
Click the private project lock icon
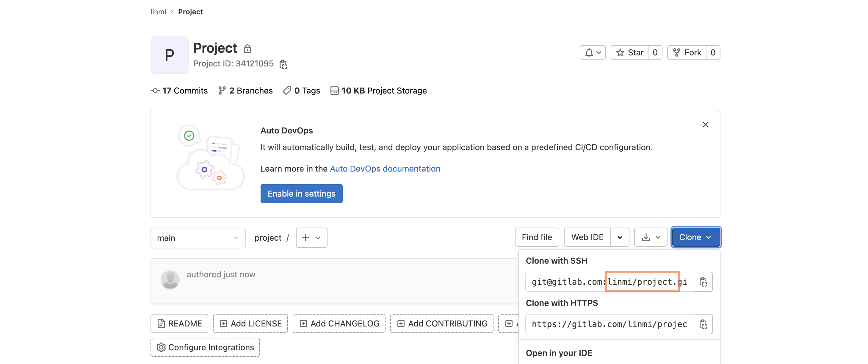pyautogui.click(x=247, y=49)
